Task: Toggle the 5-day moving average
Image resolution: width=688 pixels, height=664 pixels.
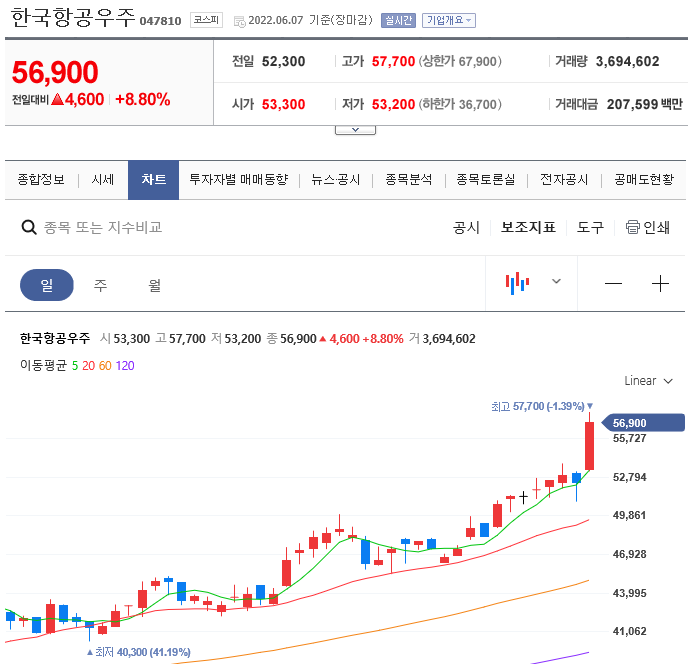Action: click(x=75, y=366)
